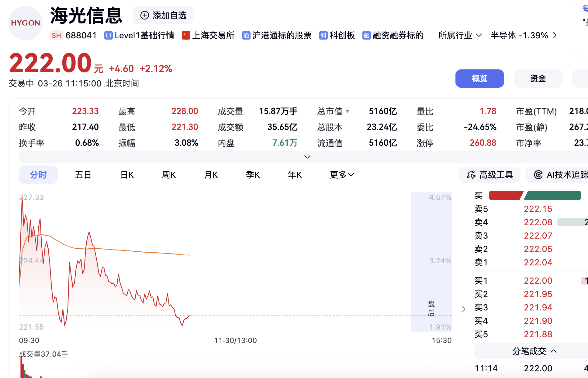The width and height of the screenshot is (588, 378).
Task: Collapse the 分笔成交 section
Action: tap(534, 351)
